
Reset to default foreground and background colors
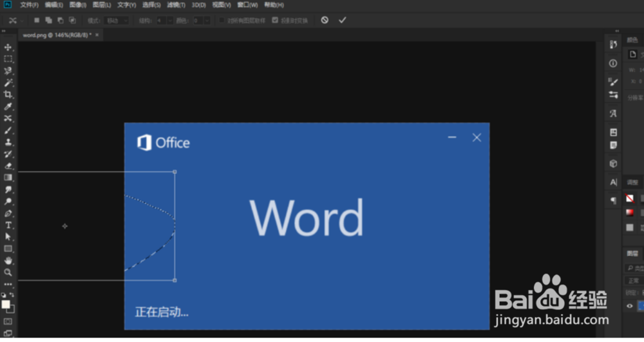click(4, 295)
